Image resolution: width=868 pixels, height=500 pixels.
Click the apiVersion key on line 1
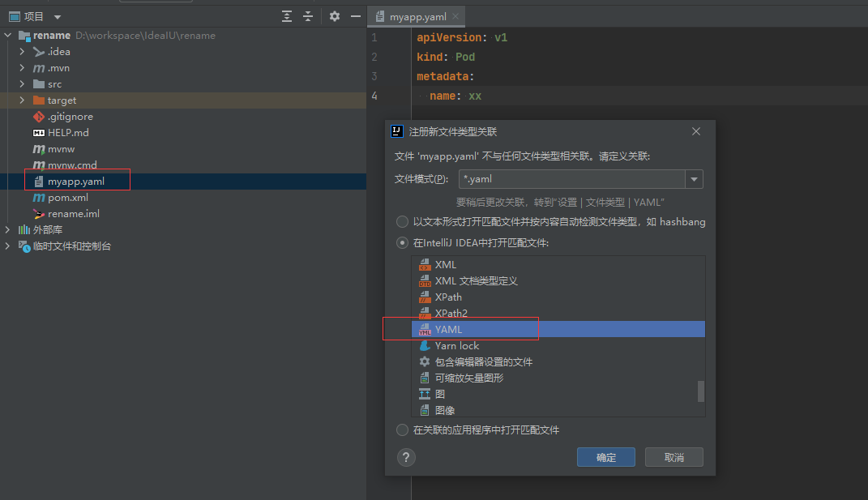[449, 37]
